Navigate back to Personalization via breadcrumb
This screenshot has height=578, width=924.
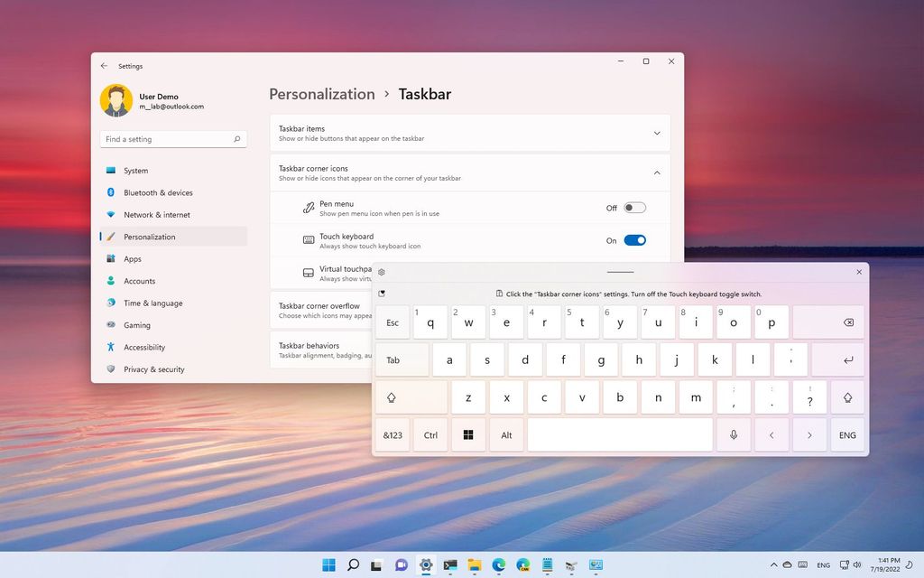click(x=321, y=94)
